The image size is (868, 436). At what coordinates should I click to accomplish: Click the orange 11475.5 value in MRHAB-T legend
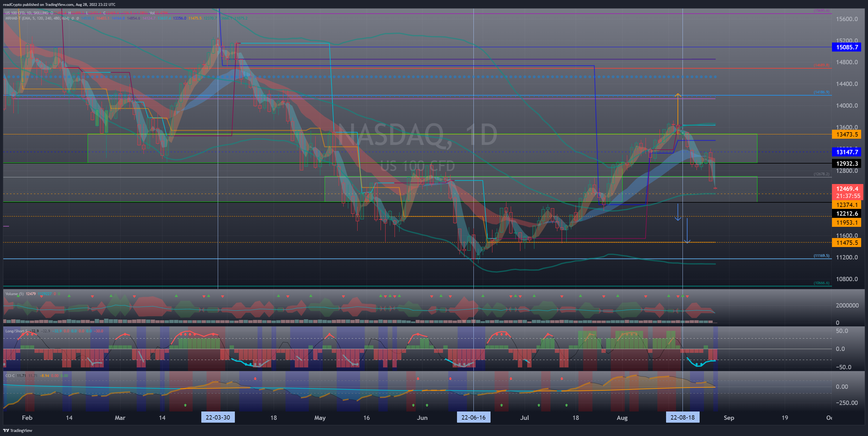click(195, 18)
